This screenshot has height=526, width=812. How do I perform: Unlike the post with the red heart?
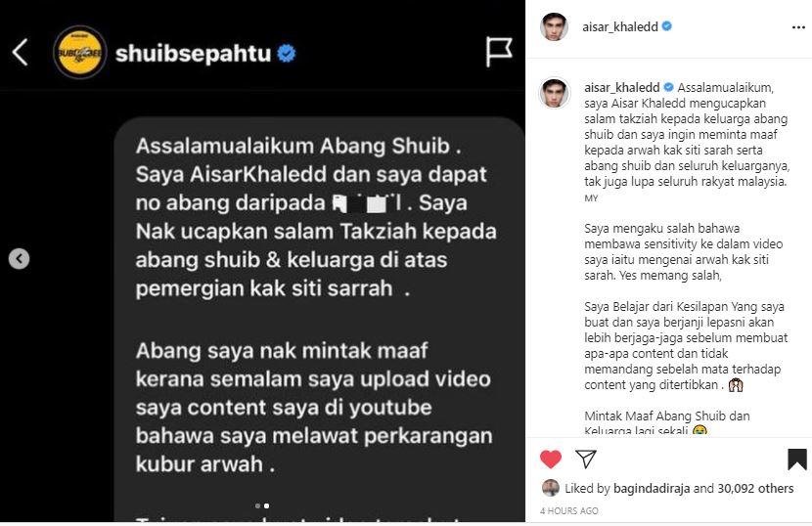click(551, 459)
